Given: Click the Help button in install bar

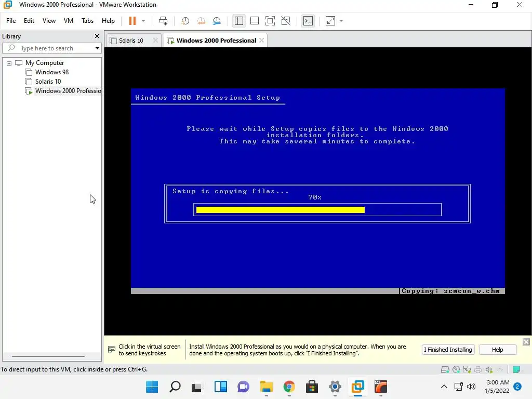Looking at the screenshot, I should (x=497, y=350).
